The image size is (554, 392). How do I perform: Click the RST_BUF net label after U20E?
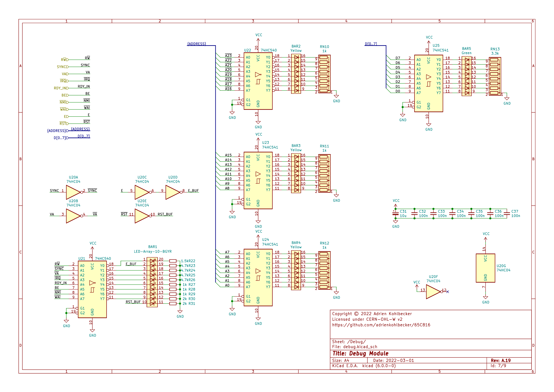(165, 214)
